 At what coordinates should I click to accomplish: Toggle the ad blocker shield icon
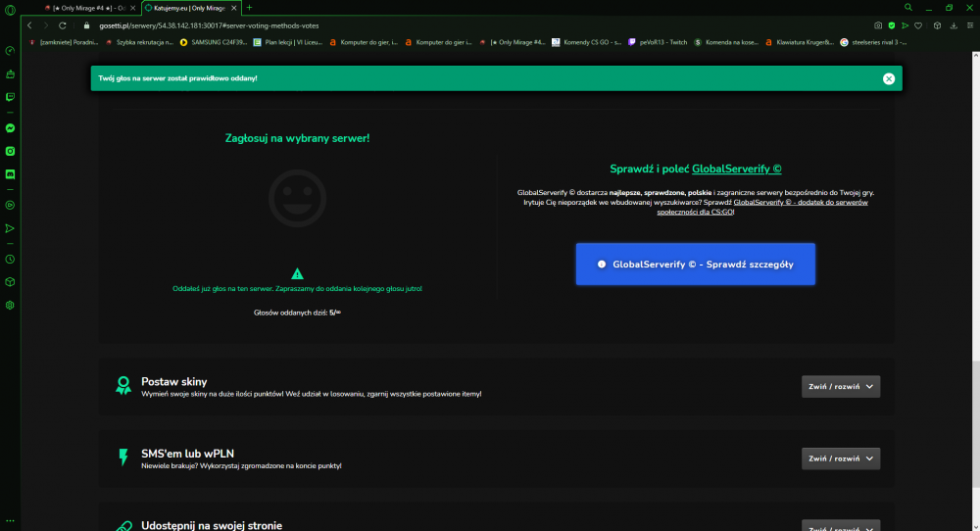coord(892,25)
